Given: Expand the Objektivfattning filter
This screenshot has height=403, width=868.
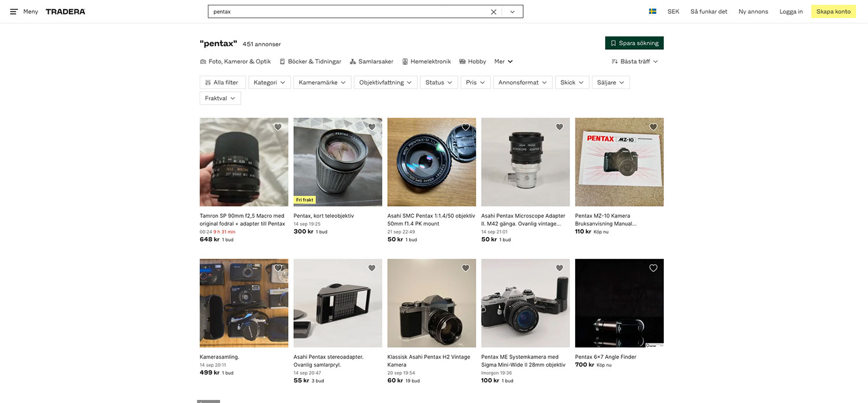Looking at the screenshot, I should click(x=385, y=83).
